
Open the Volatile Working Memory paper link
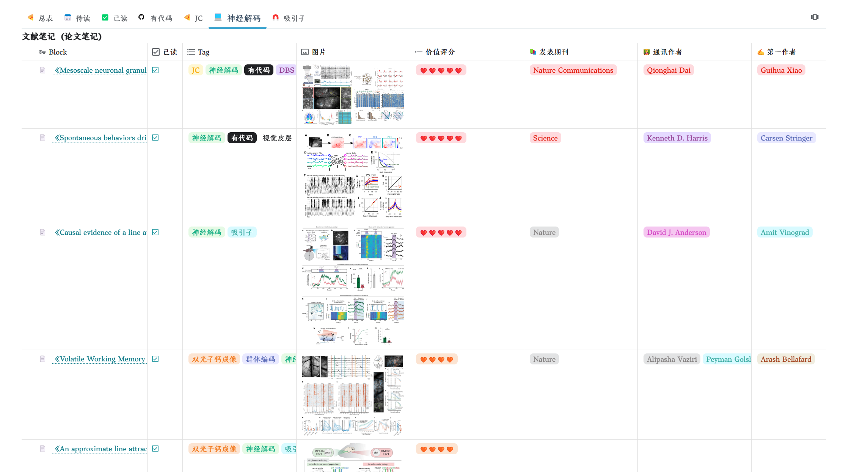[100, 359]
